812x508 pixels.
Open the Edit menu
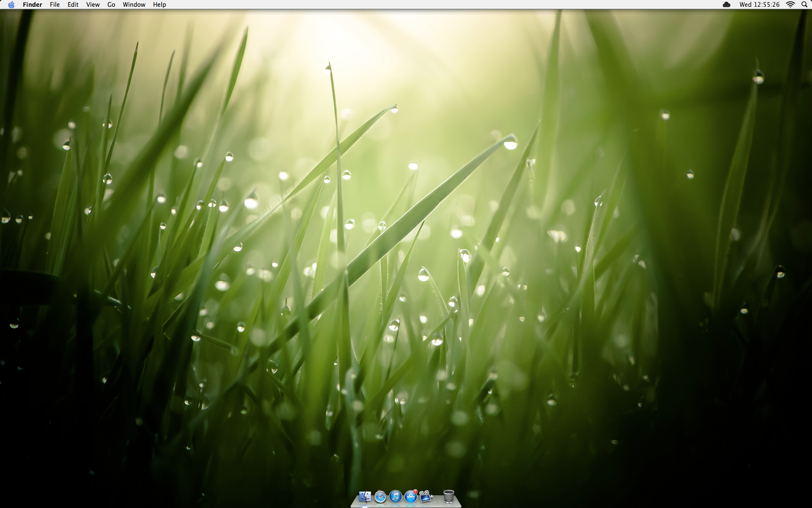73,5
